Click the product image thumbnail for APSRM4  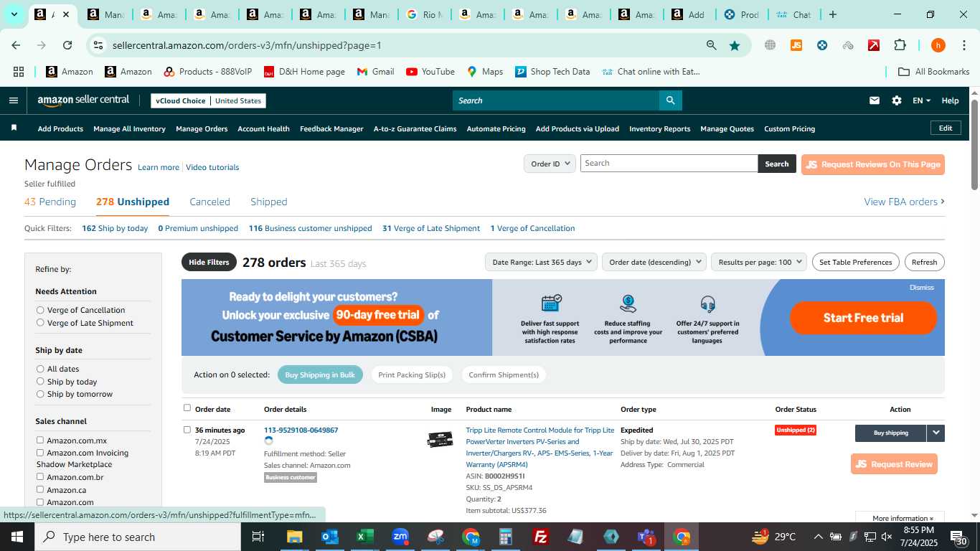point(440,439)
